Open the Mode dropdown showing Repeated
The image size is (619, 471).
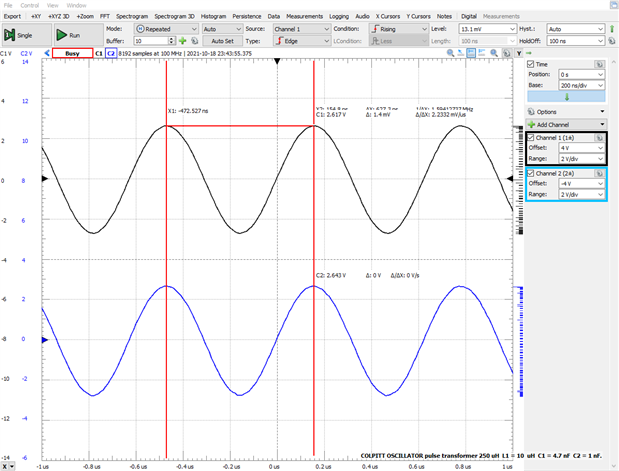click(168, 30)
